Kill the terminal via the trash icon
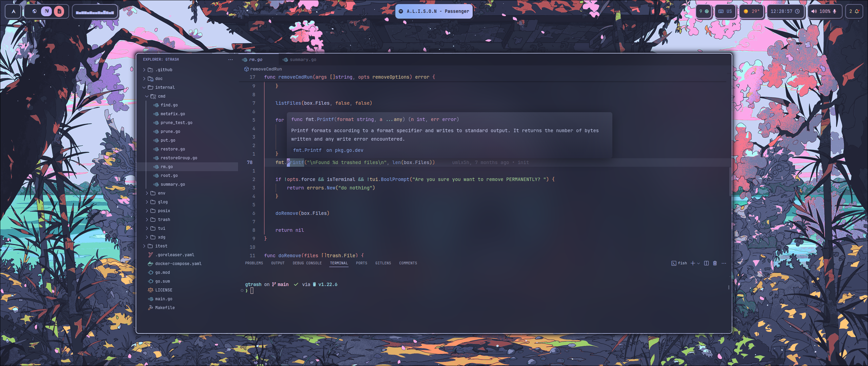 coord(715,263)
